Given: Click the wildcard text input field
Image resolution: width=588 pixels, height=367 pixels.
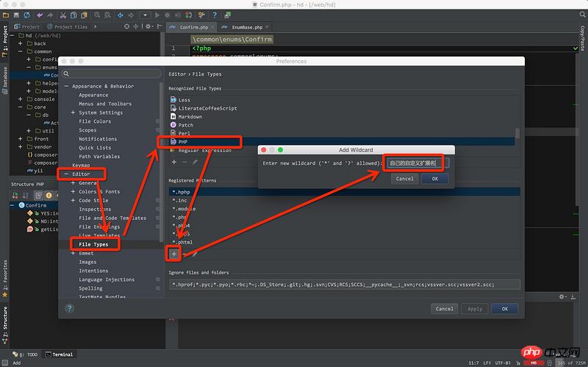Looking at the screenshot, I should pos(417,163).
